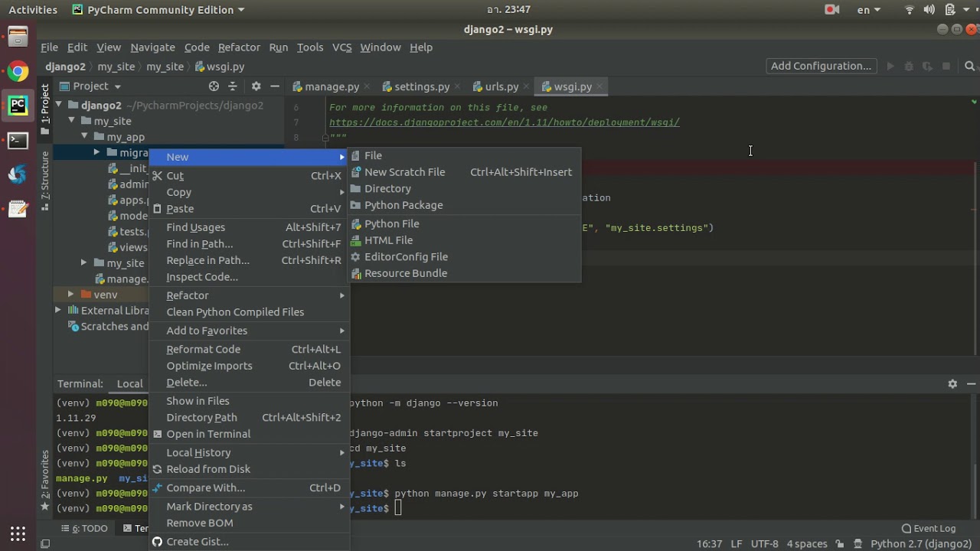Image resolution: width=980 pixels, height=551 pixels.
Task: Open the text editor dock icon
Action: (x=18, y=209)
